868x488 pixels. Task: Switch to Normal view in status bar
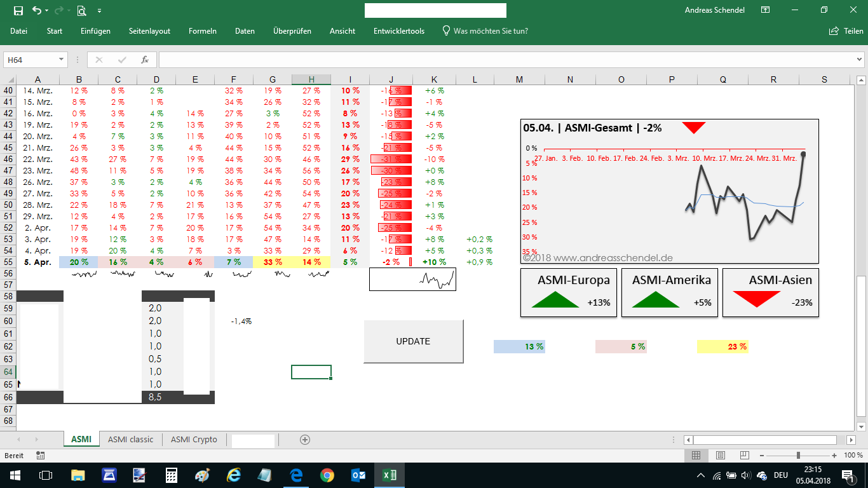coord(696,456)
